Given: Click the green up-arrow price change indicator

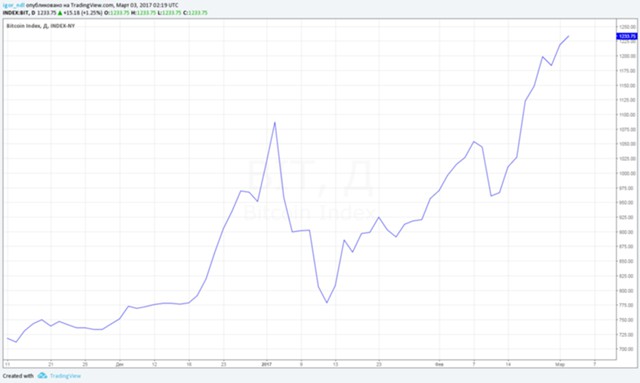Looking at the screenshot, I should coord(60,13).
